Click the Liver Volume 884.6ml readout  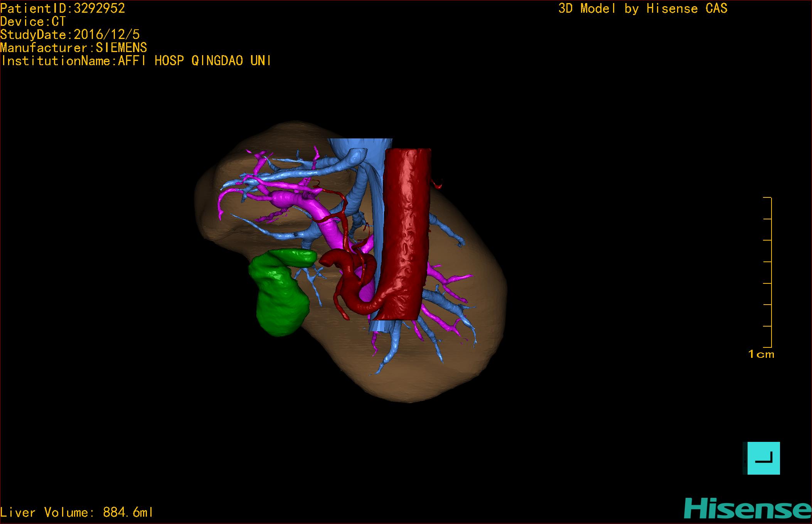[77, 512]
